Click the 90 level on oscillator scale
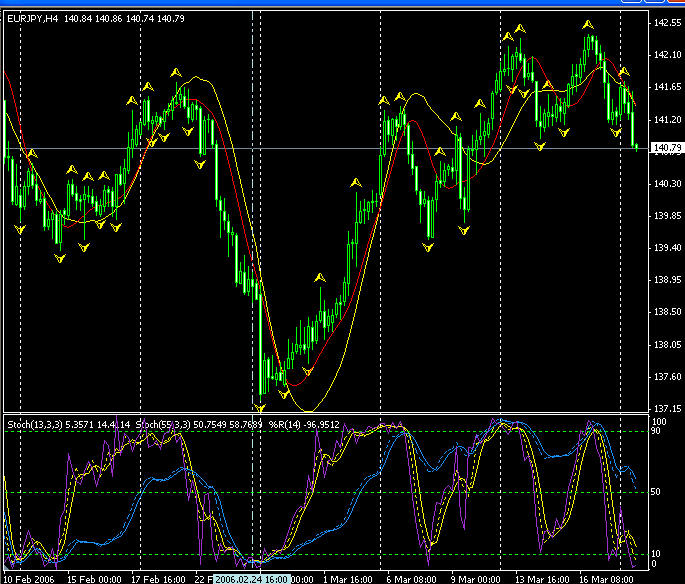Viewport: 685px width, 584px height. 655,431
